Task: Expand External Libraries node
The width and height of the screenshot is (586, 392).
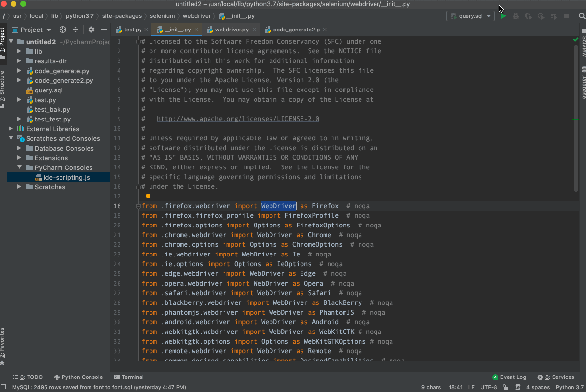Action: 11,129
